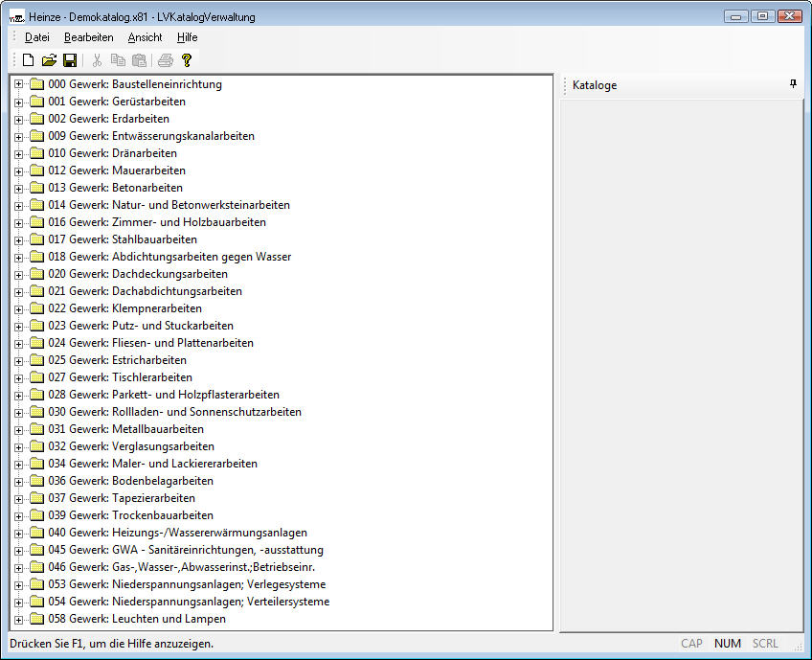Viewport: 812px width, 660px height.
Task: Click the Kataloge panel title
Action: coord(595,85)
